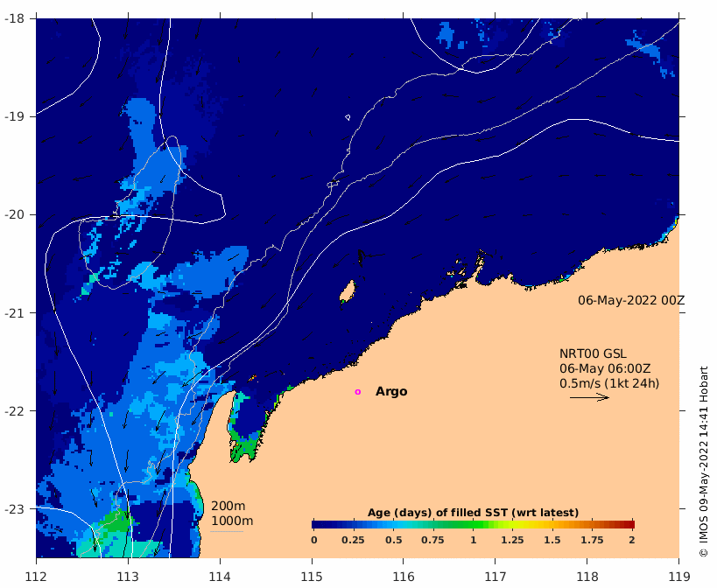This screenshot has width=717, height=588.
Task: Click the small island near 115.4, -20.8
Action: pos(348,291)
